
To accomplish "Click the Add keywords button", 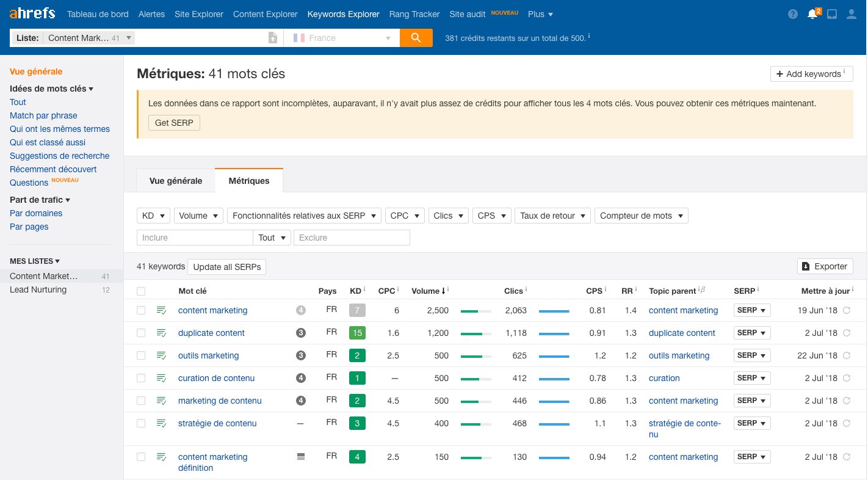I will click(812, 74).
